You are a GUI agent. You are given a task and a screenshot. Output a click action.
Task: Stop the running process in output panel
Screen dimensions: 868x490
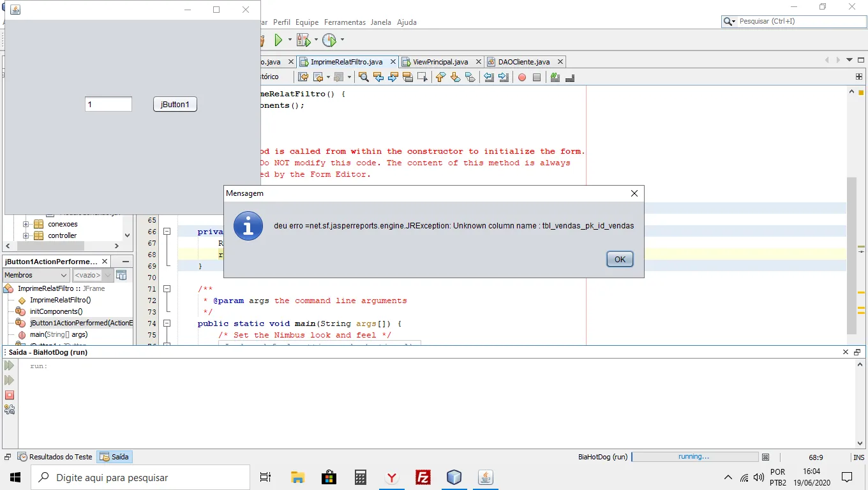(x=9, y=395)
